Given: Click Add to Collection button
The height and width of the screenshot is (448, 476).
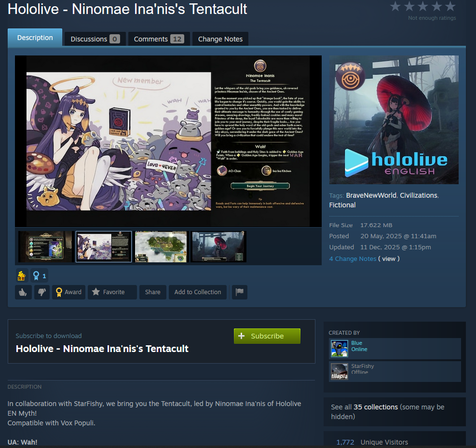Looking at the screenshot, I should point(198,292).
